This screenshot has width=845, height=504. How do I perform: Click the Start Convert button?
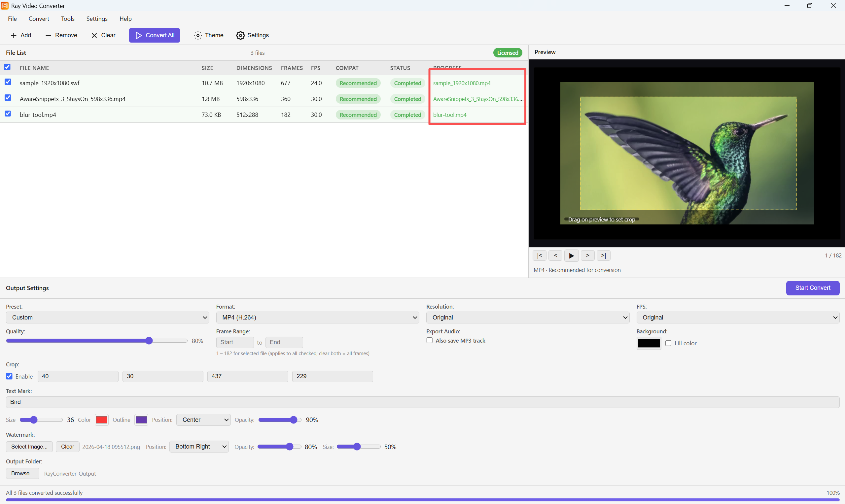pyautogui.click(x=813, y=288)
